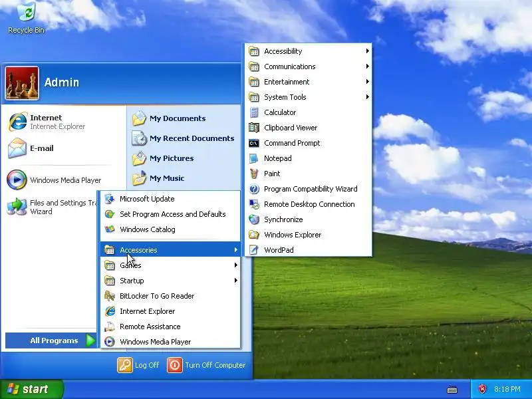Select the Communications menu entry
532x399 pixels.
[309, 66]
